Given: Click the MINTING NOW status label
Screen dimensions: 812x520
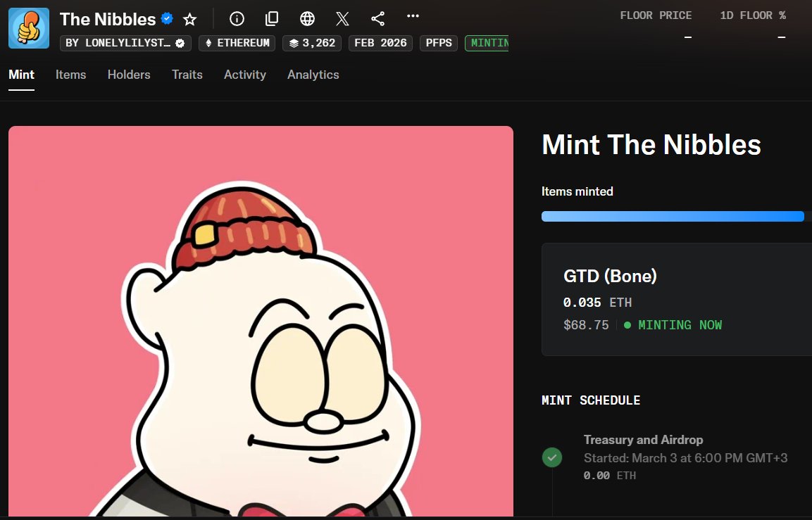Looking at the screenshot, I should pyautogui.click(x=673, y=325).
